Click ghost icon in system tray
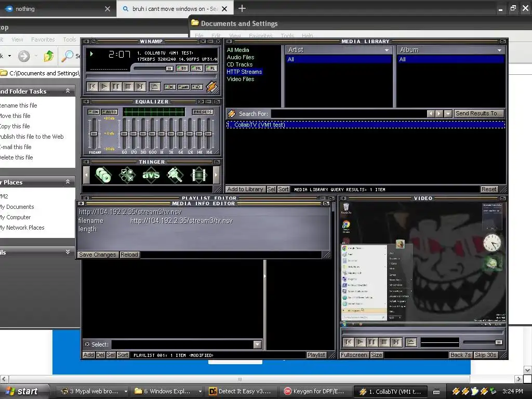Screen dimensions: 532x399 (x=475, y=391)
